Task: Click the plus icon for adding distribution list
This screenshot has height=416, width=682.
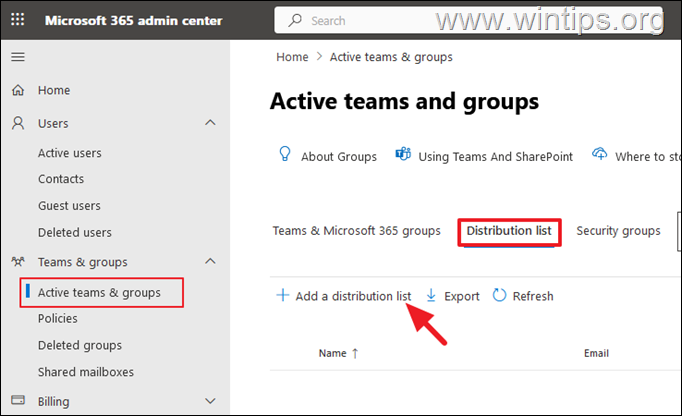Action: pyautogui.click(x=283, y=295)
